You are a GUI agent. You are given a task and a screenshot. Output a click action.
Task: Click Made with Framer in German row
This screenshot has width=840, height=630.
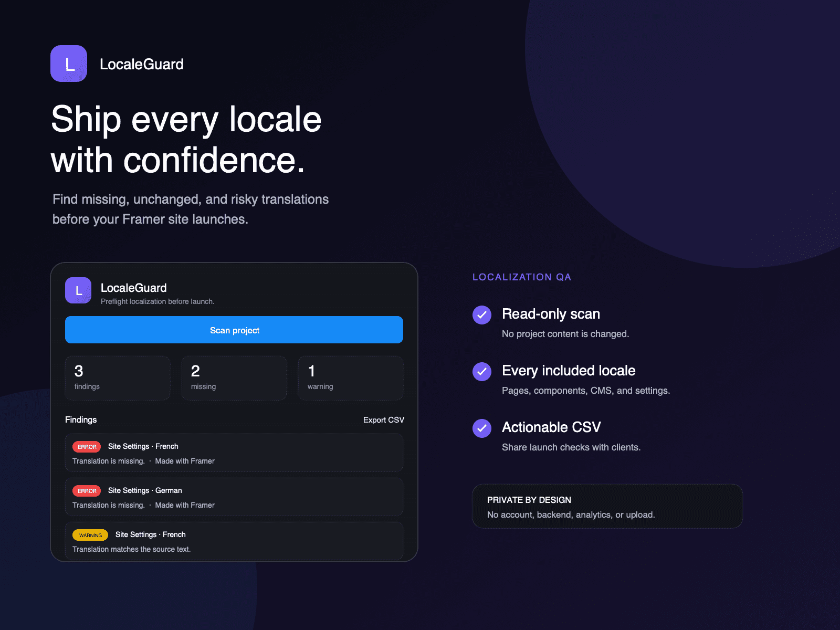[185, 505]
